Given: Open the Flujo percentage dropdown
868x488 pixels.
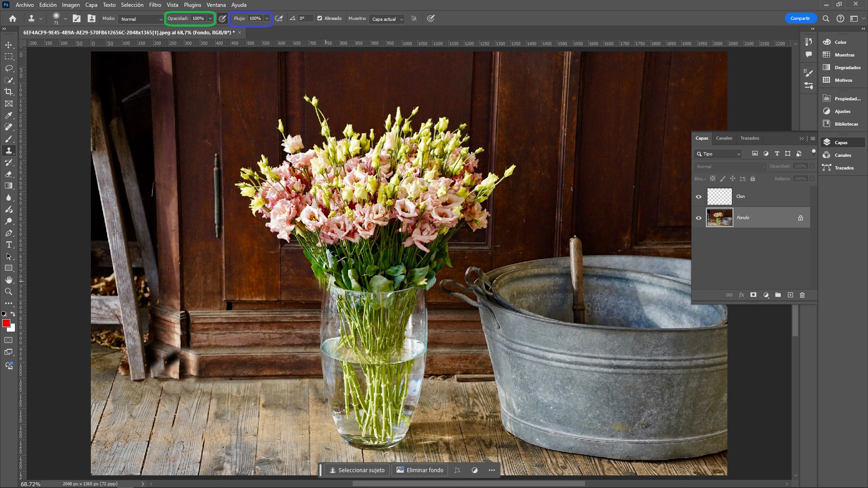Looking at the screenshot, I should pyautogui.click(x=267, y=19).
